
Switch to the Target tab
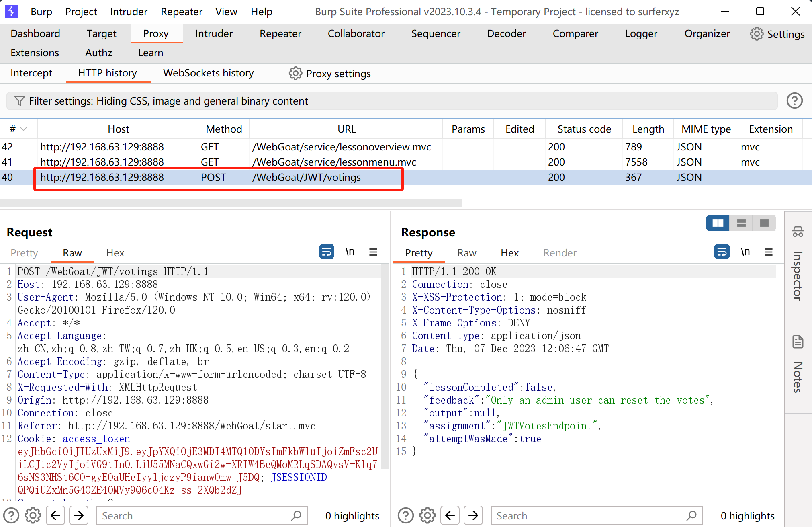pyautogui.click(x=102, y=33)
